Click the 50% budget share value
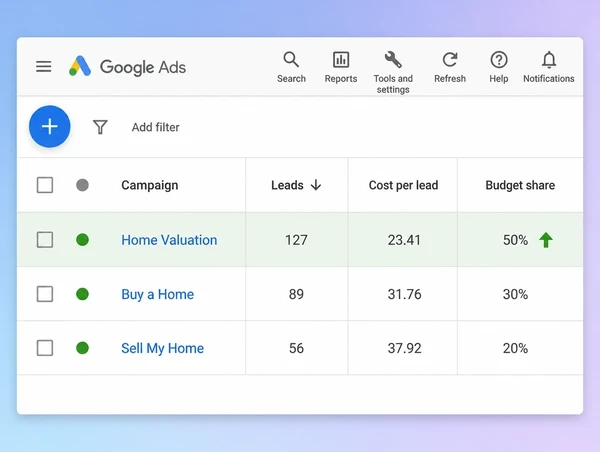The image size is (600, 452). (515, 240)
